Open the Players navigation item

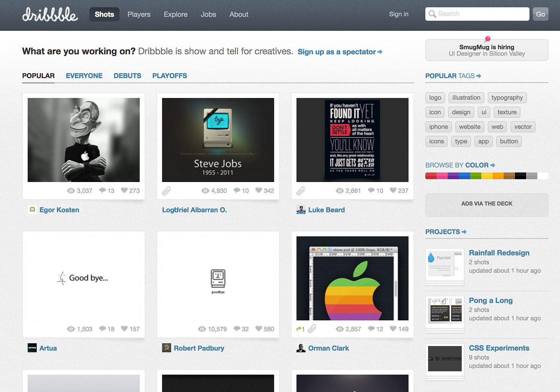click(139, 14)
